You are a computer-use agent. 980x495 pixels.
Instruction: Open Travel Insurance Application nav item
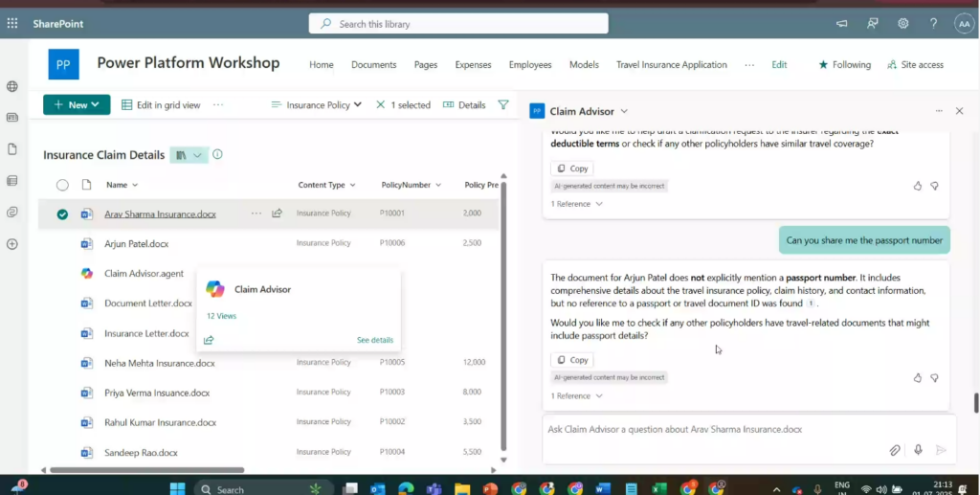click(671, 64)
